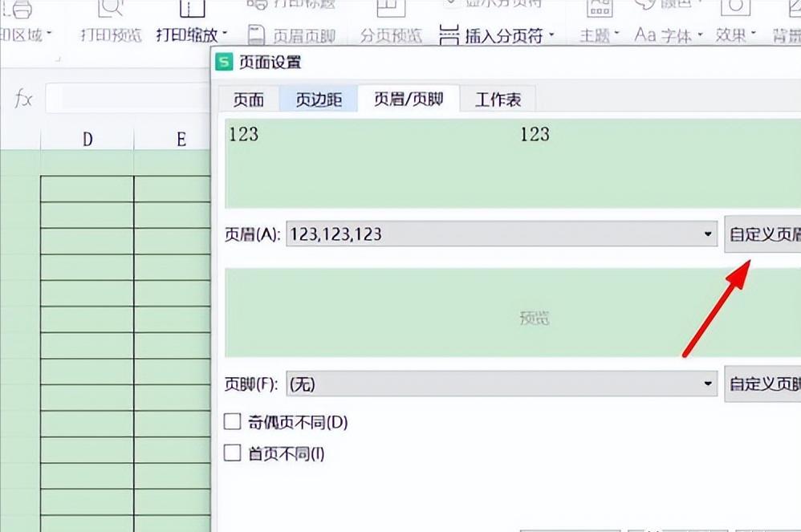Click the 插入分页符 icon
801x532 pixels.
click(x=449, y=35)
